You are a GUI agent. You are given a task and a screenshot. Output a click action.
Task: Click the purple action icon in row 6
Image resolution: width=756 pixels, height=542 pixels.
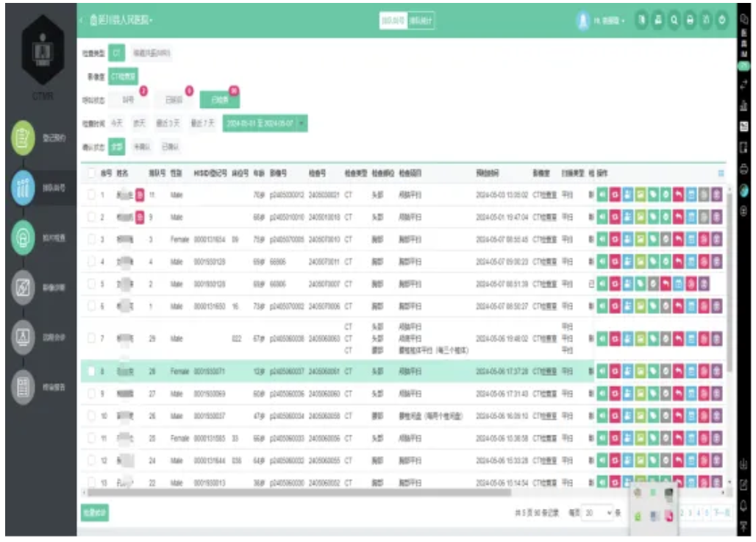click(717, 306)
